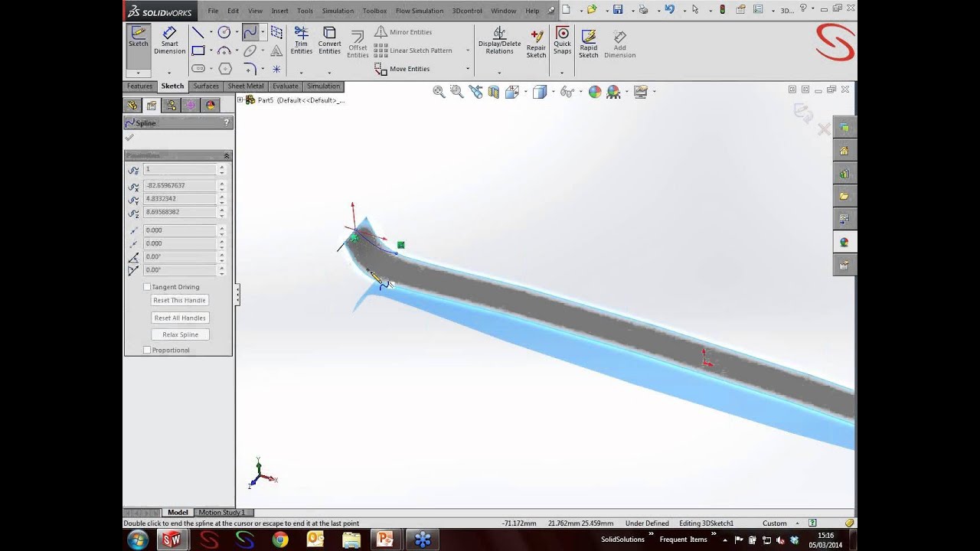Screen dimensions: 980x551
Task: Click the Save floppy disk icon
Action: (618, 10)
